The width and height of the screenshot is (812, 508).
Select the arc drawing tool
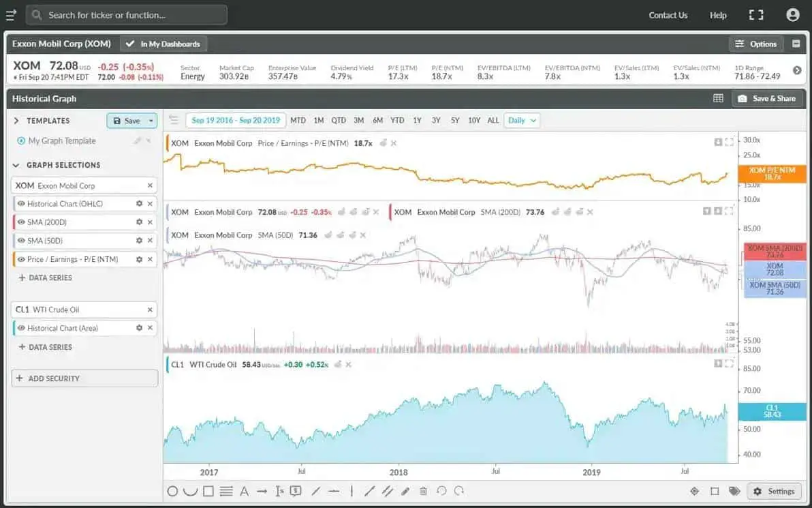click(190, 492)
